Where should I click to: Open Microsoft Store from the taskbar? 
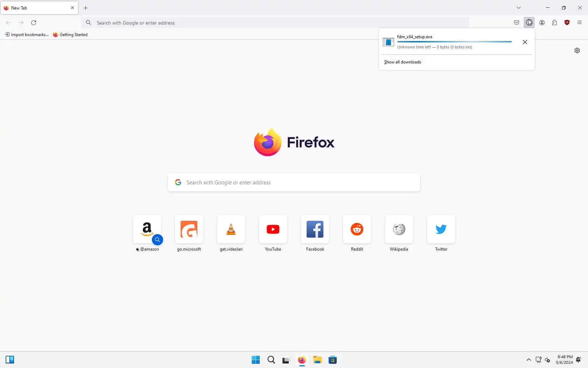pyautogui.click(x=333, y=360)
